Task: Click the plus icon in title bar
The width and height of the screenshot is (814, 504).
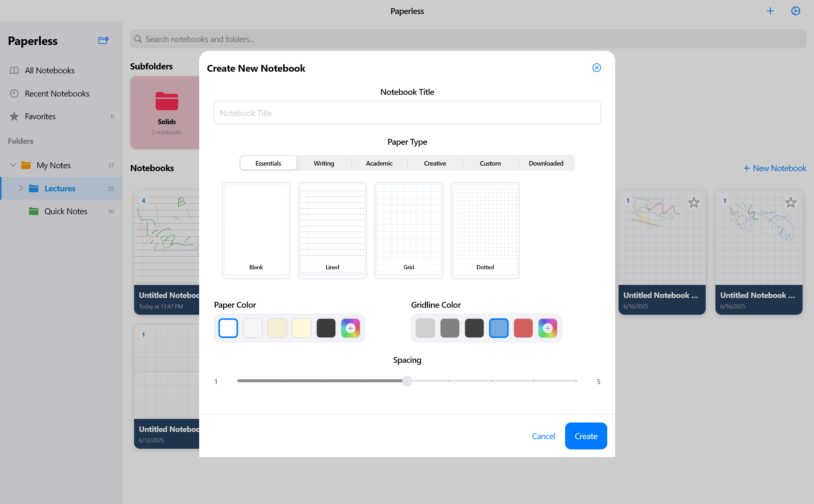Action: 770,11
